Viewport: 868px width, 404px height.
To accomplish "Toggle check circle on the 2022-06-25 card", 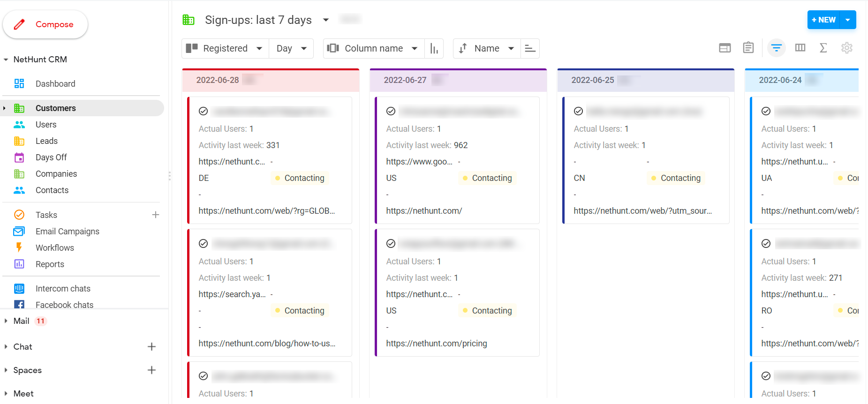I will [578, 111].
